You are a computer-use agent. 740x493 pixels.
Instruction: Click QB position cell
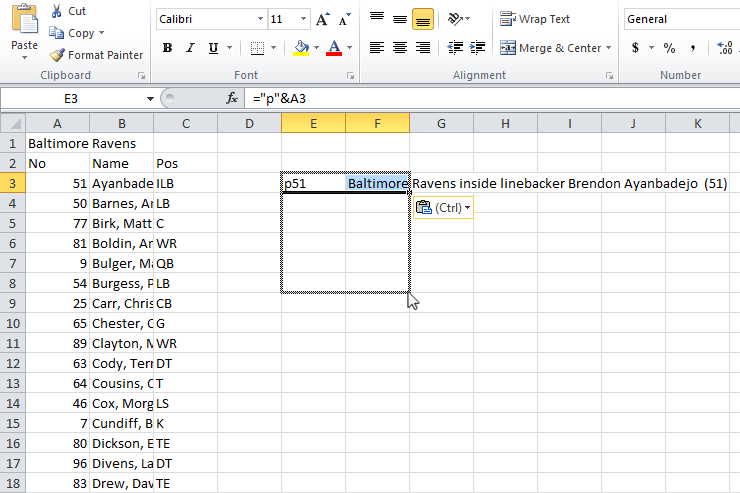185,263
